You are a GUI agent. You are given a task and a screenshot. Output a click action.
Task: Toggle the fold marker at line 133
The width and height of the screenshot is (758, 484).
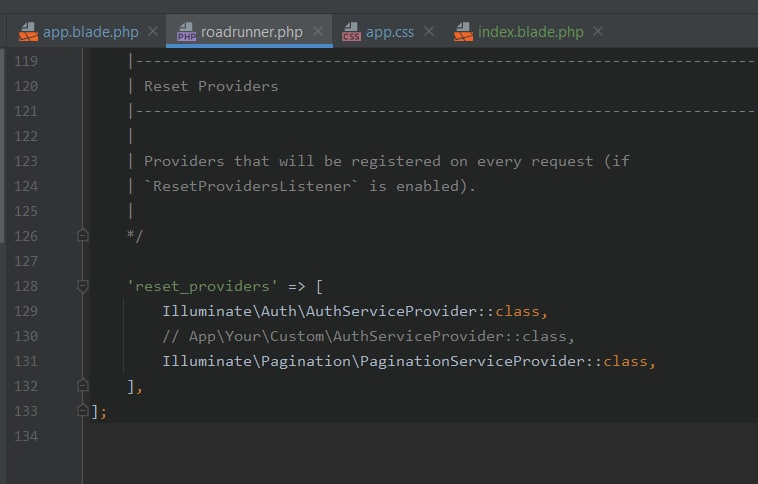83,411
